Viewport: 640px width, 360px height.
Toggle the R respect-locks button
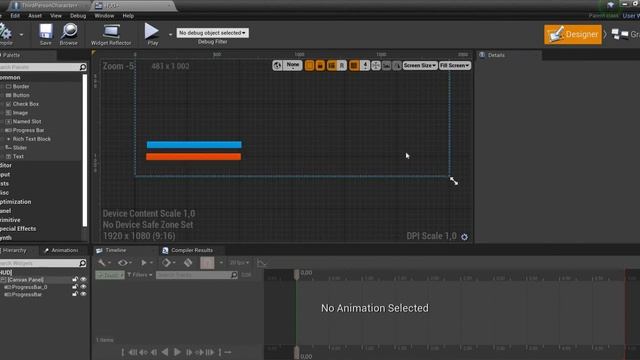coord(342,65)
